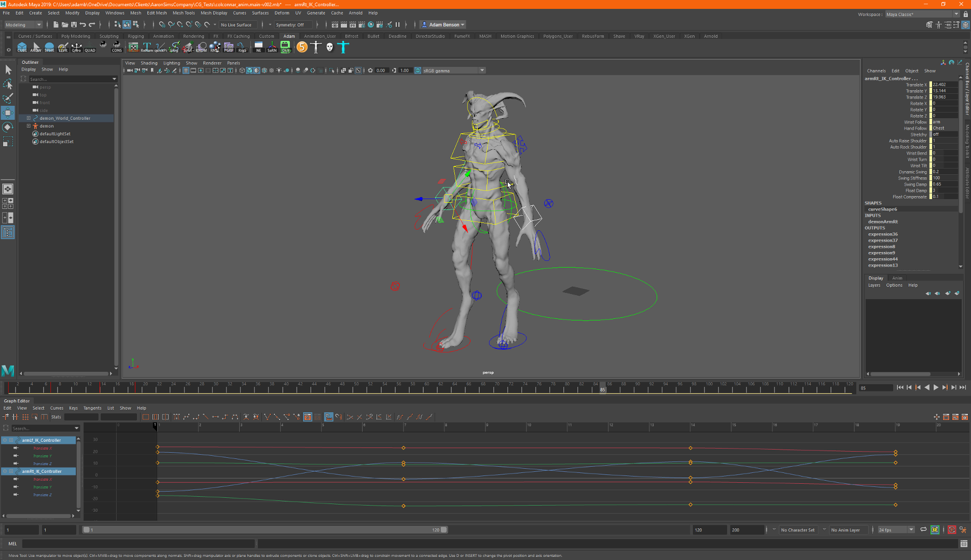This screenshot has height=560, width=971.
Task: Toggle the auto keyframe button
Action: pos(952,530)
